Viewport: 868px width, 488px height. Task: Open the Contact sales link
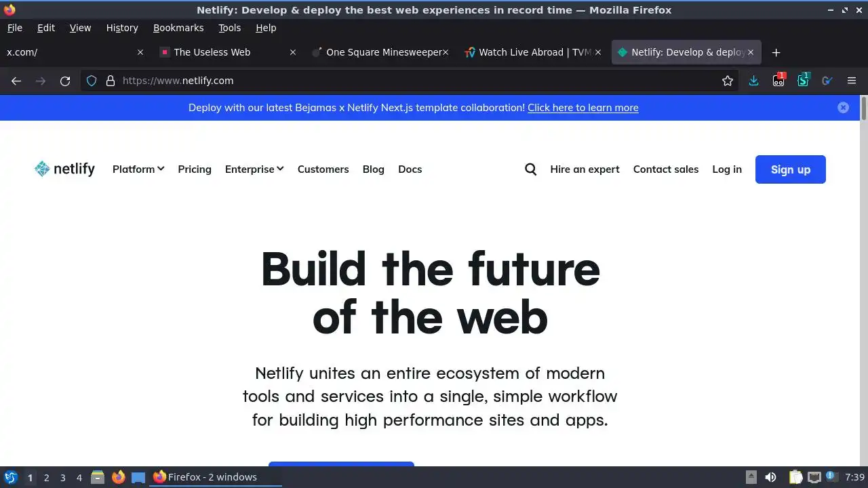666,169
